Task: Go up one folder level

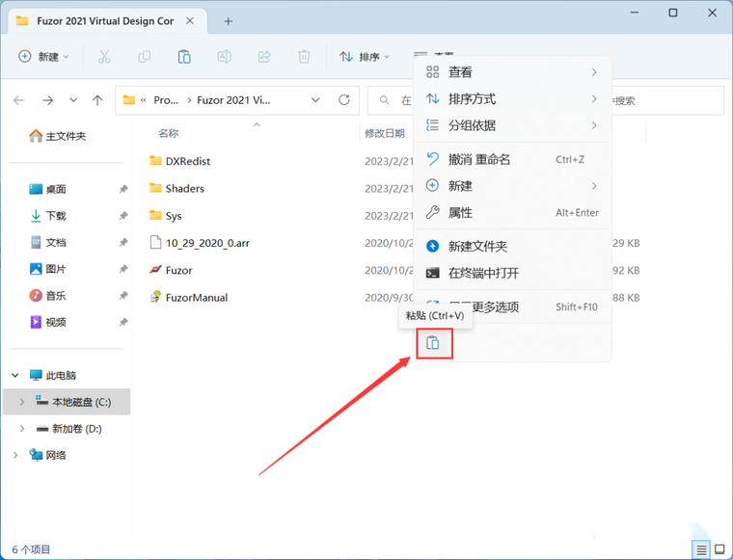Action: point(97,100)
